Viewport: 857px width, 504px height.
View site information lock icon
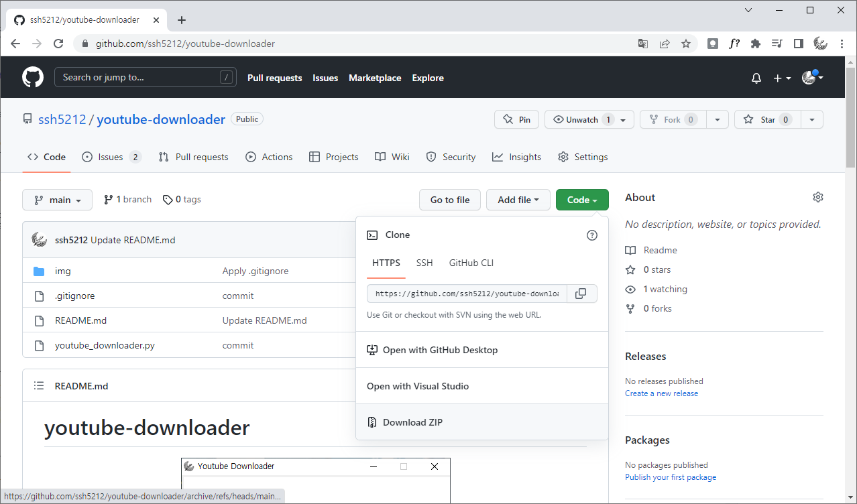click(x=84, y=44)
